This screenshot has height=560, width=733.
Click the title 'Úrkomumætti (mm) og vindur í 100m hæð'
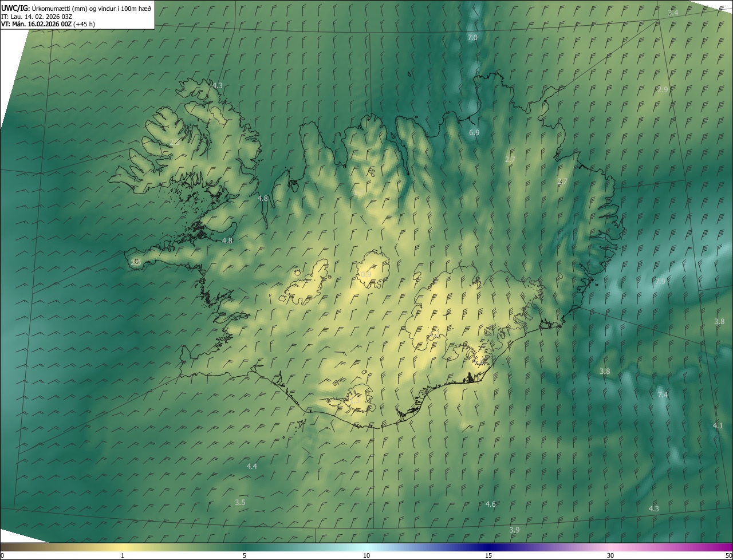pos(92,8)
